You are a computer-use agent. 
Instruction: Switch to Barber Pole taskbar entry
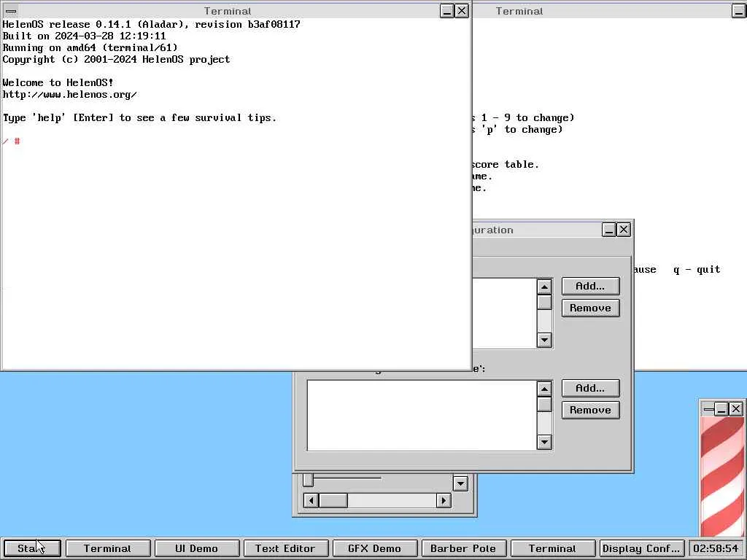[x=463, y=548]
